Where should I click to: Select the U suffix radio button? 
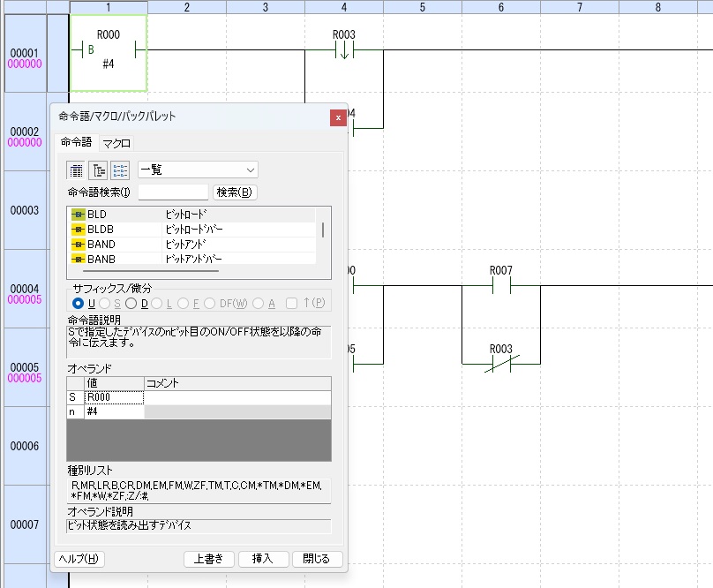pos(79,303)
